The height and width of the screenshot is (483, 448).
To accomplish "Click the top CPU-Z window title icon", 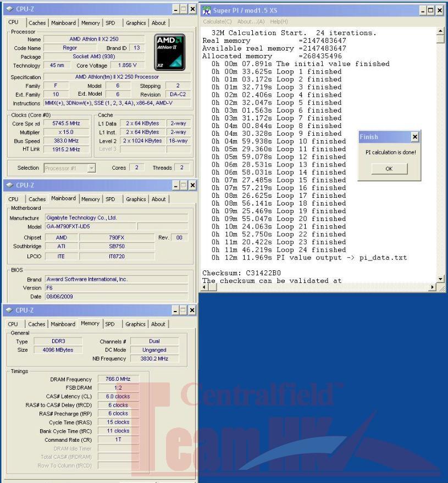I will [x=10, y=9].
